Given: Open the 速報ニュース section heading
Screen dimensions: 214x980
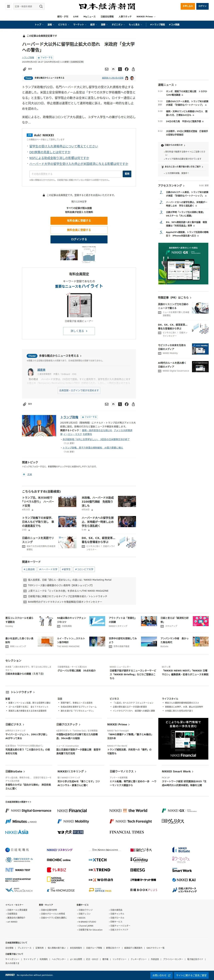Looking at the screenshot, I should [167, 85].
